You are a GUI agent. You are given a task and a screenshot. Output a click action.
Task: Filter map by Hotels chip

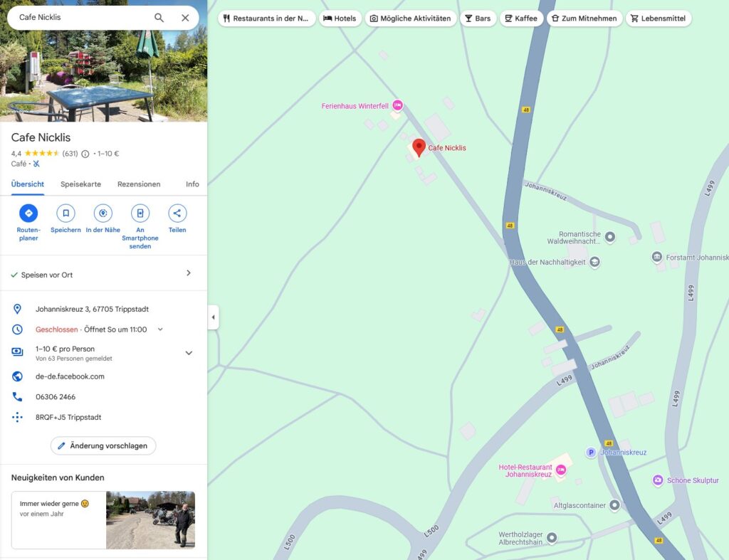tap(340, 19)
